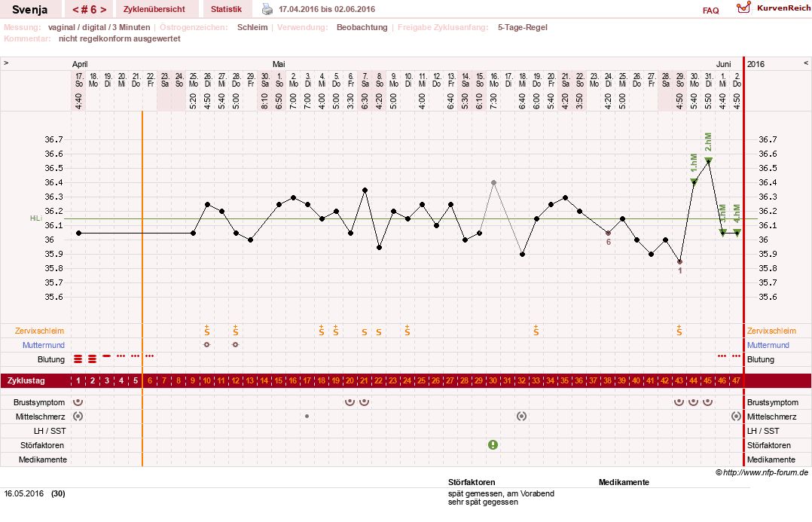The height and width of the screenshot is (522, 812).
Task: Open the FAQ link
Action: click(x=710, y=11)
